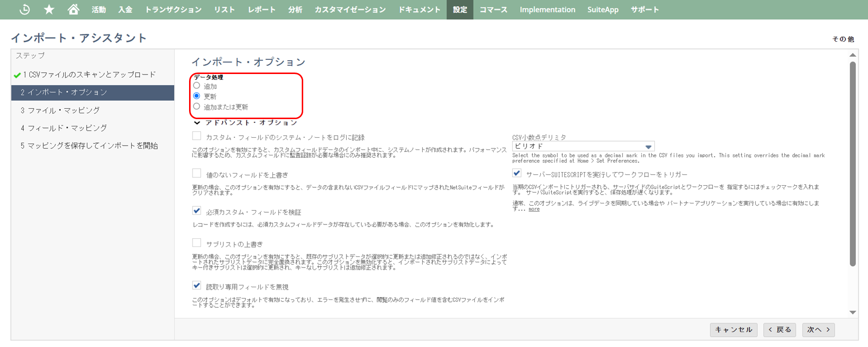Open the 設定 menu
This screenshot has height=347, width=868.
tap(460, 9)
